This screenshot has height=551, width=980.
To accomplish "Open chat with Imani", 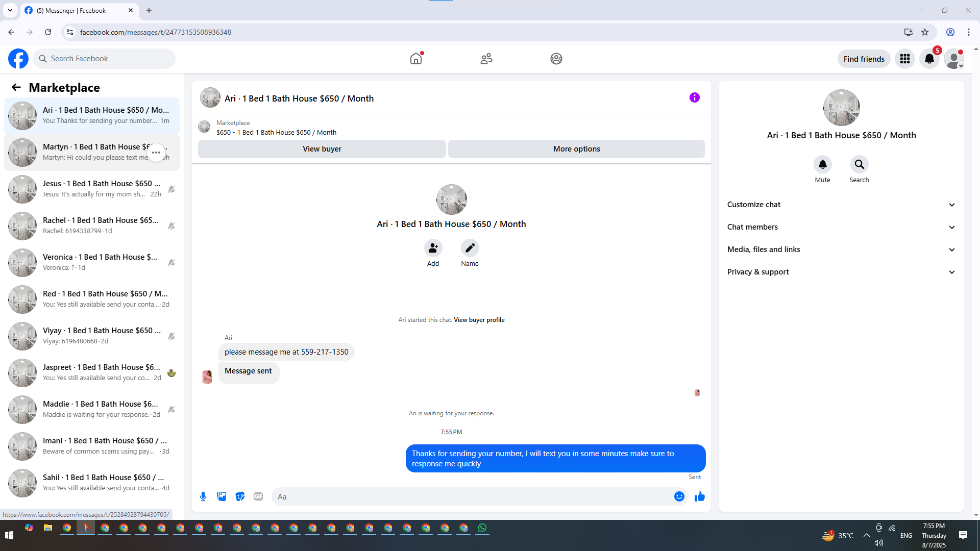I will tap(92, 446).
